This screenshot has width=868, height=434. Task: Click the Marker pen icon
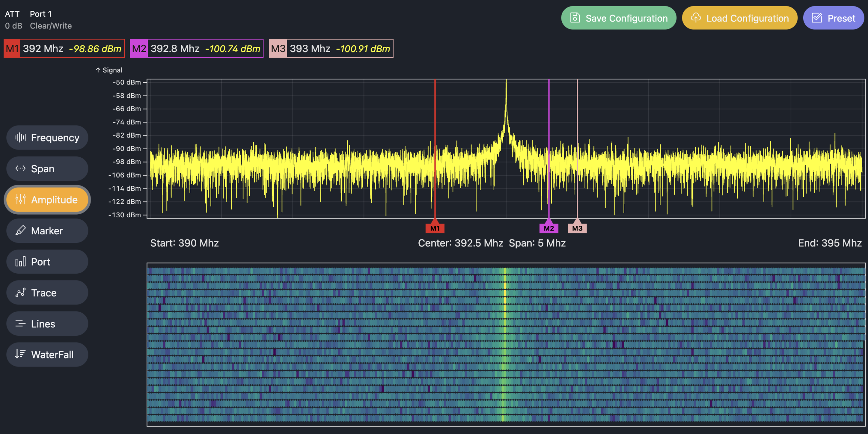coord(20,231)
